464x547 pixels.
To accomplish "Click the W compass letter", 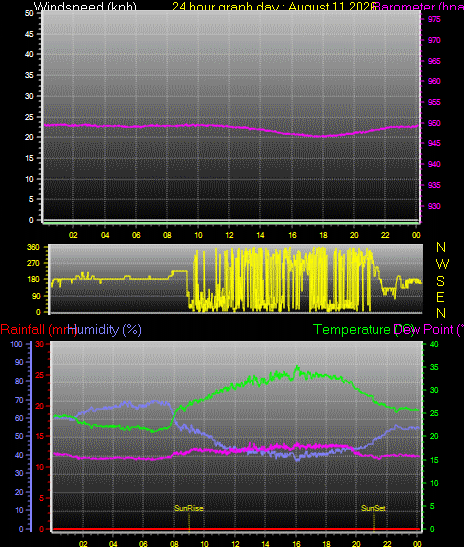I will 442,264.
